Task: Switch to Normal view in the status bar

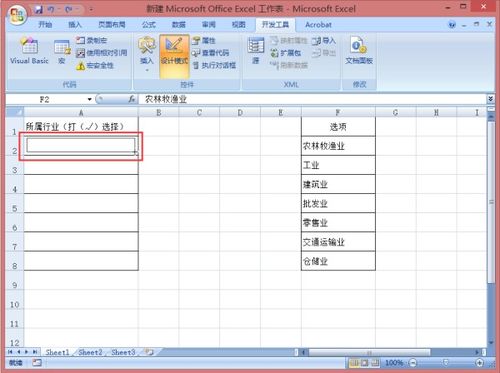Action: pyautogui.click(x=354, y=362)
